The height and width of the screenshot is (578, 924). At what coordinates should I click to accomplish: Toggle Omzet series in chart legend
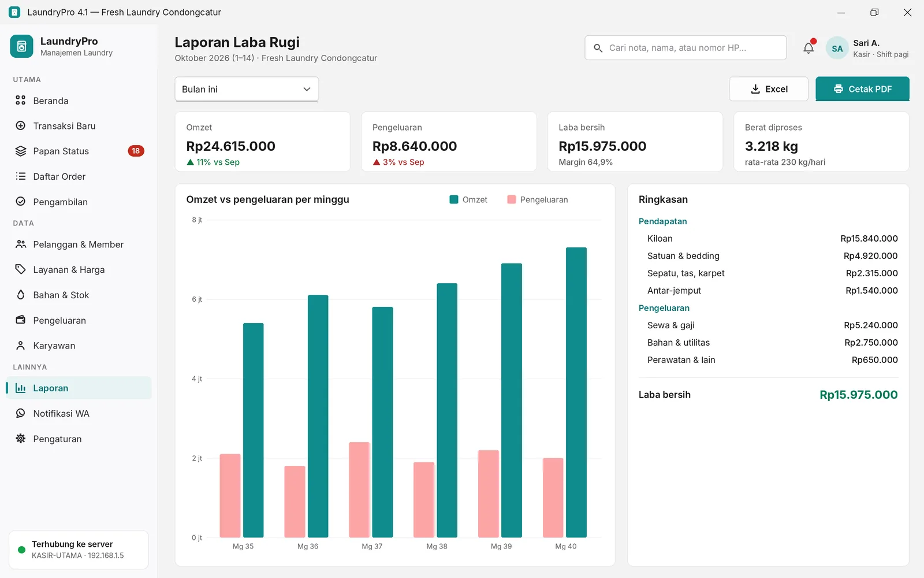pos(468,199)
